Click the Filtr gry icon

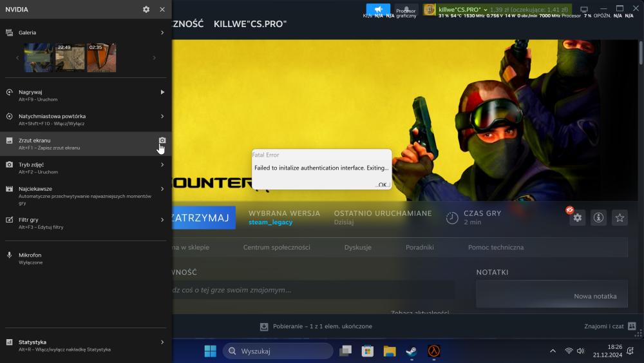tap(9, 219)
